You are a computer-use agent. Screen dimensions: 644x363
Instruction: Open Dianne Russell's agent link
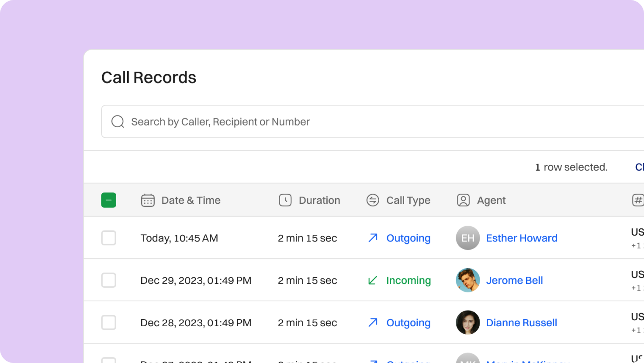[521, 323]
